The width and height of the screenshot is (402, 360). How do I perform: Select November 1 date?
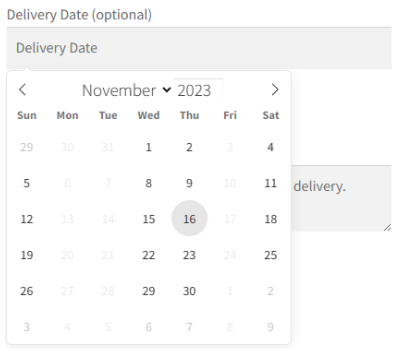(149, 147)
